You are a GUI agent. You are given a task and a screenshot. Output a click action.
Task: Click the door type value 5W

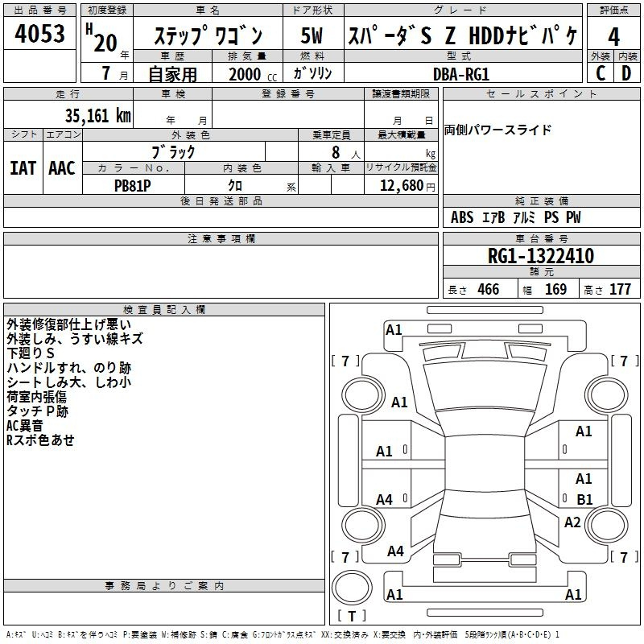(312, 35)
